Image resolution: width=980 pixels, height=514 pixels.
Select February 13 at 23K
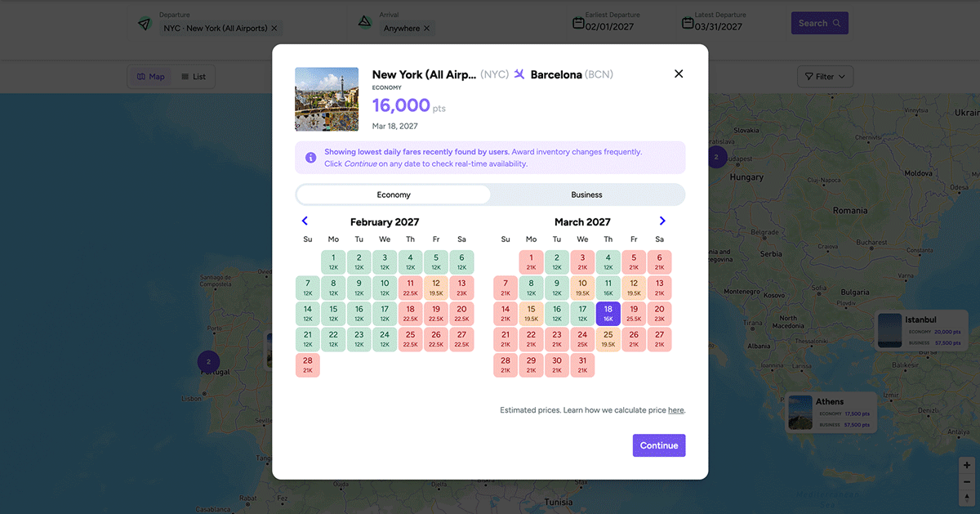461,288
